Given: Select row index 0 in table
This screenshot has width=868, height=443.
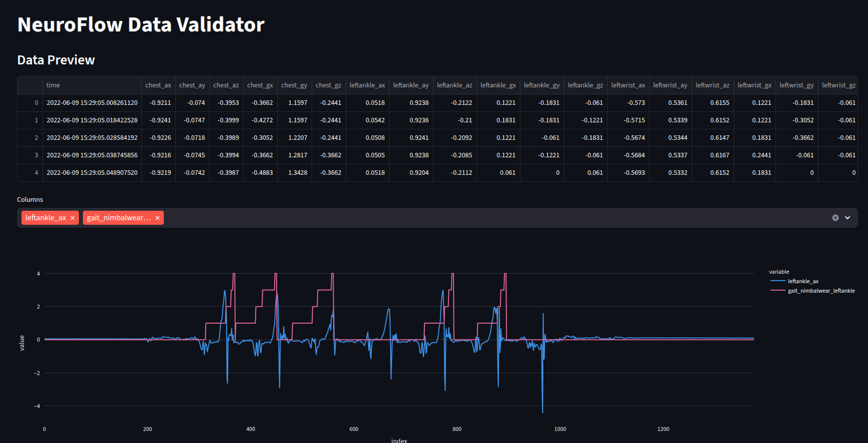Looking at the screenshot, I should (x=36, y=103).
